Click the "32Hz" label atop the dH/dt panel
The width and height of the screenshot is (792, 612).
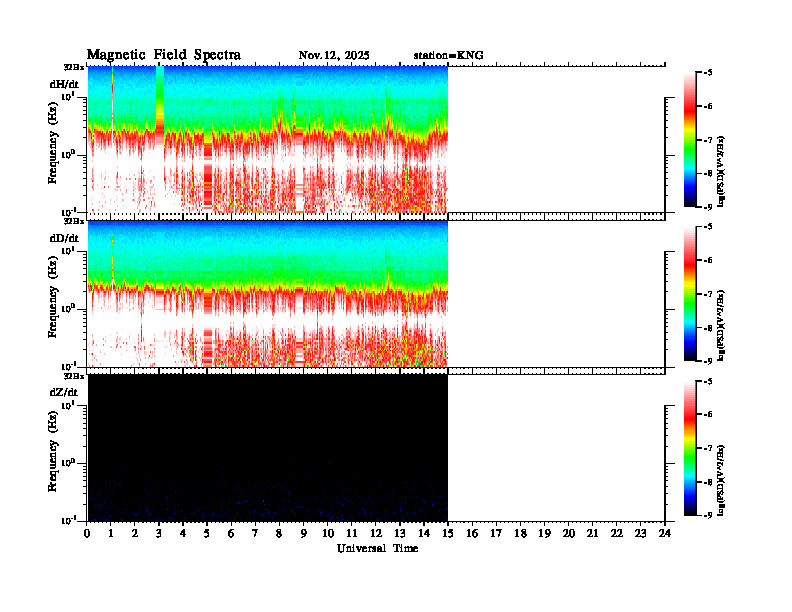[74, 67]
